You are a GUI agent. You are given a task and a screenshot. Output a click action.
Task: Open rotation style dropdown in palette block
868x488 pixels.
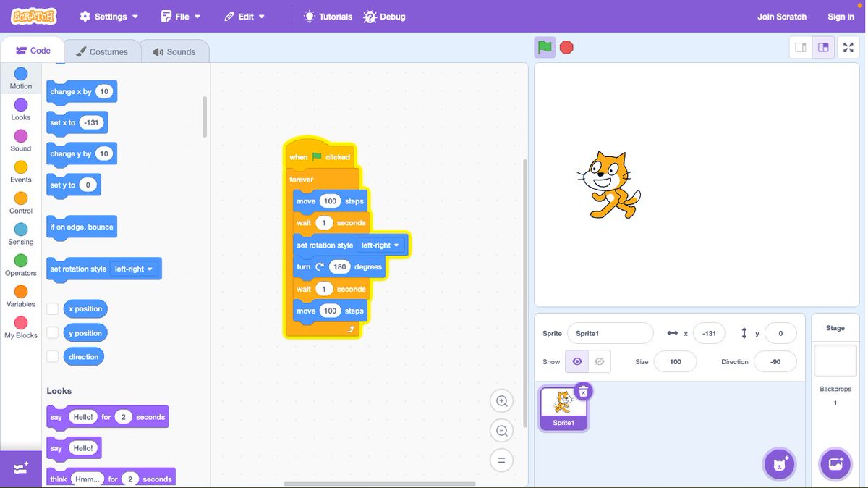pos(135,269)
